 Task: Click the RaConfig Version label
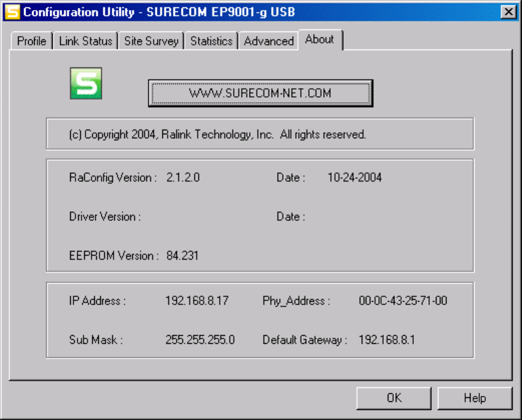tap(113, 178)
